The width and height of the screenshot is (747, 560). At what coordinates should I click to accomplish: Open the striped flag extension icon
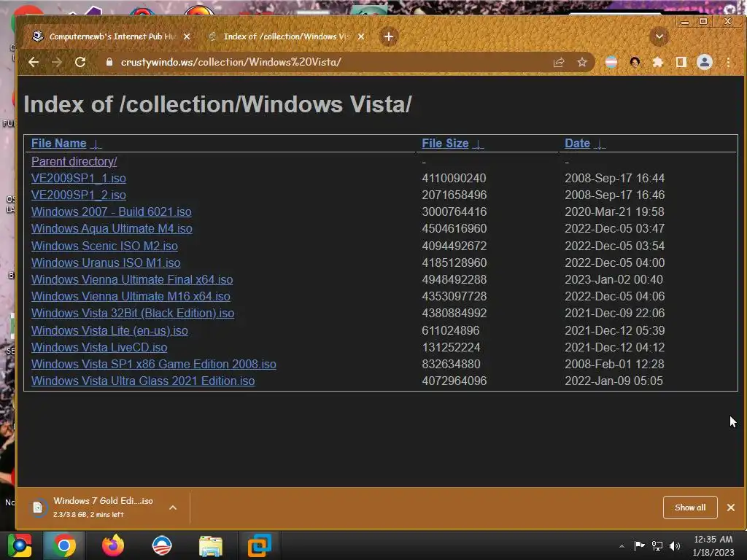pos(611,62)
